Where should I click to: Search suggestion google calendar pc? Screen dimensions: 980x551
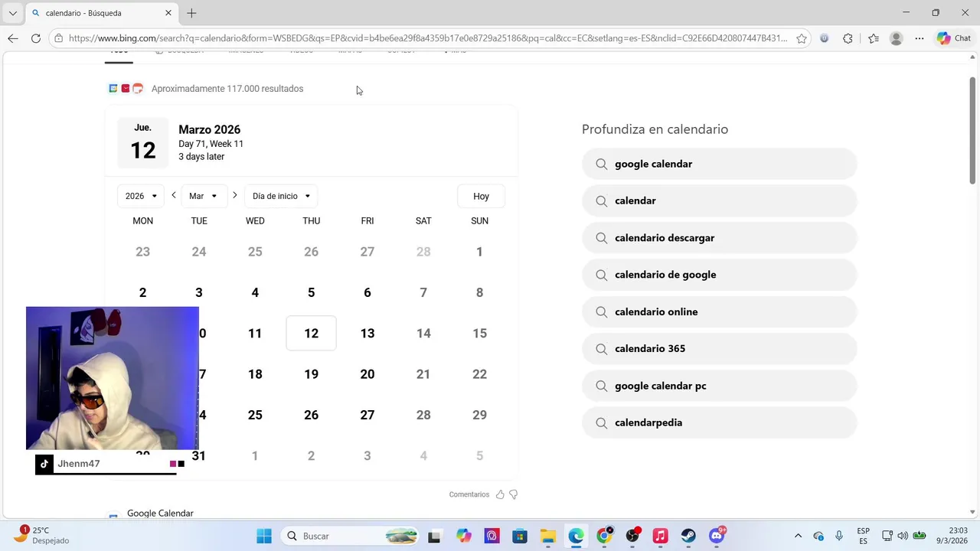click(719, 386)
